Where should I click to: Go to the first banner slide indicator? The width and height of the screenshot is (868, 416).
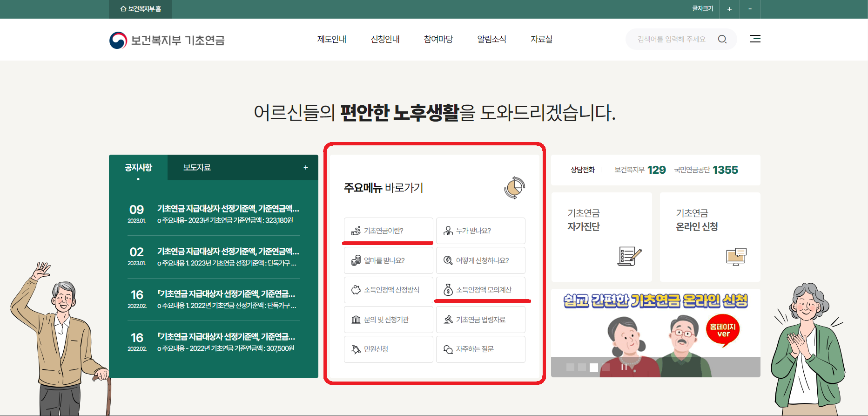570,367
